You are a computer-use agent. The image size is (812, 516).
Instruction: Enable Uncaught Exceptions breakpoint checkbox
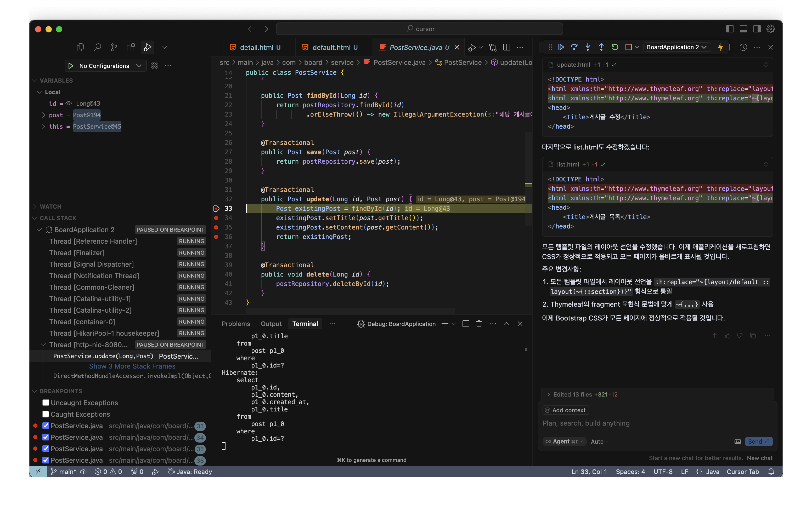46,402
